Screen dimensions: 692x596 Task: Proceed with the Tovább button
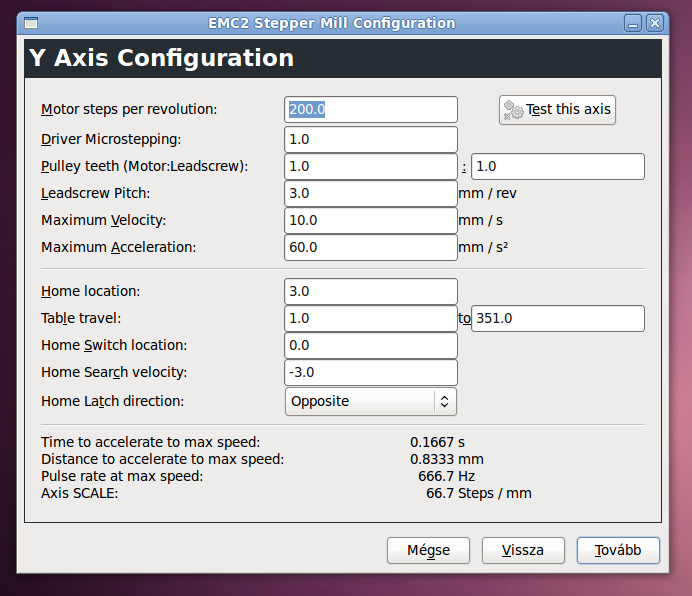point(618,551)
